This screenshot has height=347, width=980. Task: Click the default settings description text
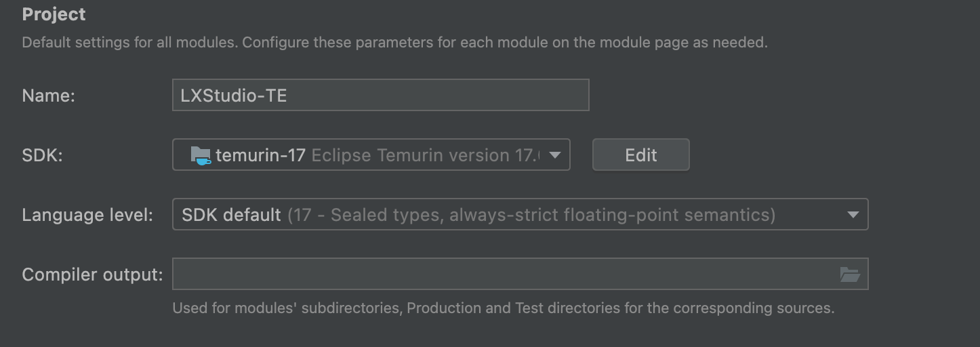[x=129, y=42]
